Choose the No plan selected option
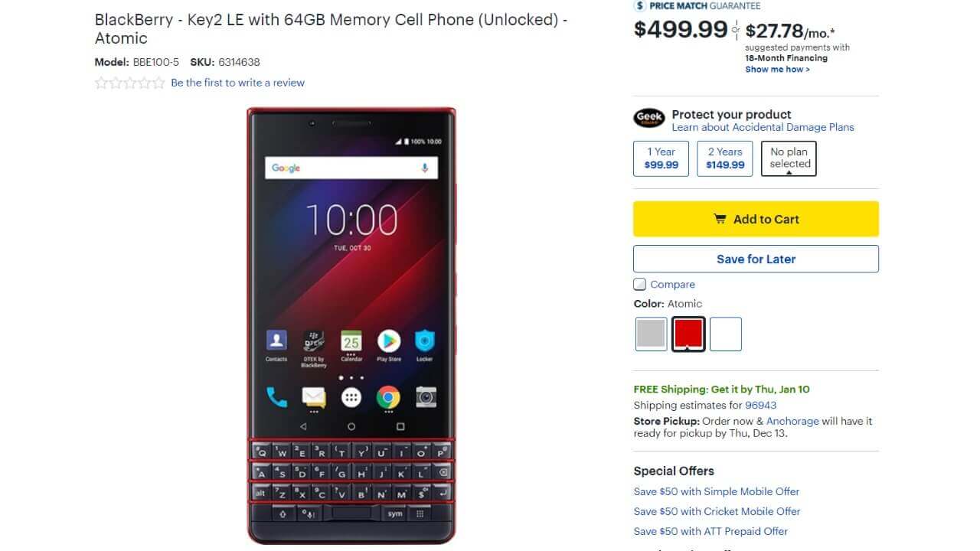This screenshot has width=980, height=551. [789, 158]
